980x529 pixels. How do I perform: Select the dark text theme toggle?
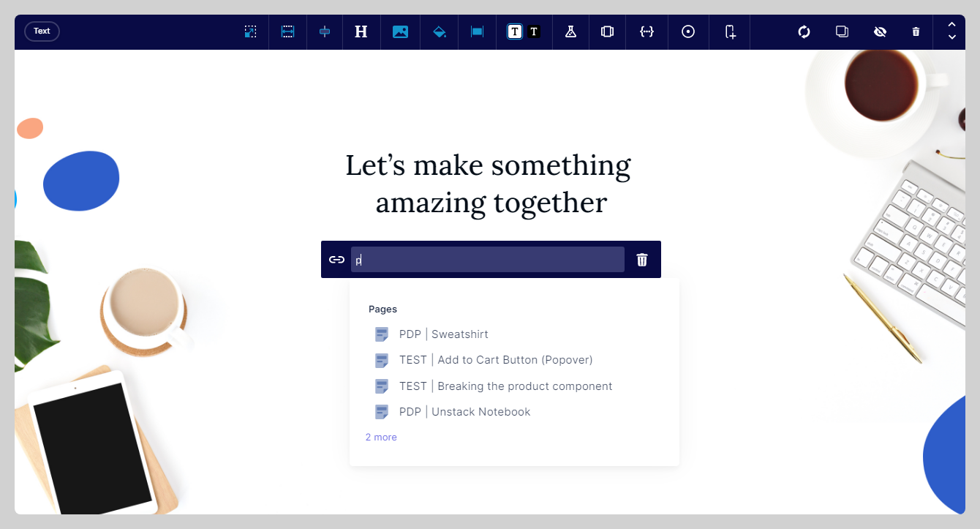[534, 31]
